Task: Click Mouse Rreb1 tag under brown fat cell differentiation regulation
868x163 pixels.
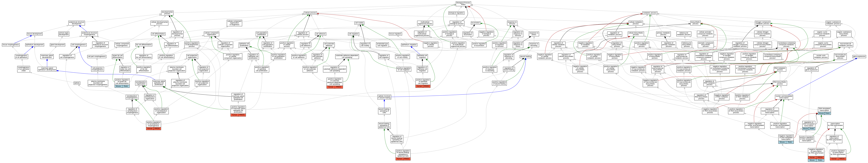Action: (x=122, y=86)
